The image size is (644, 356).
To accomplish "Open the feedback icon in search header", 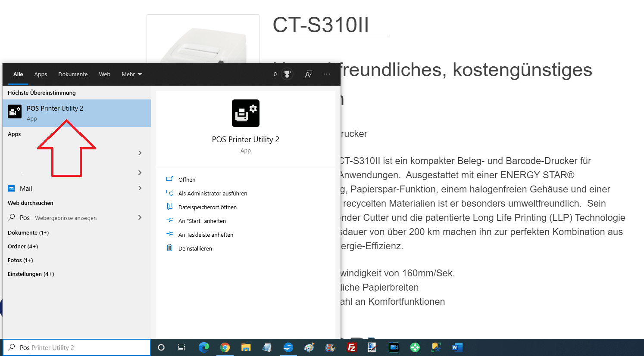I will click(x=309, y=74).
